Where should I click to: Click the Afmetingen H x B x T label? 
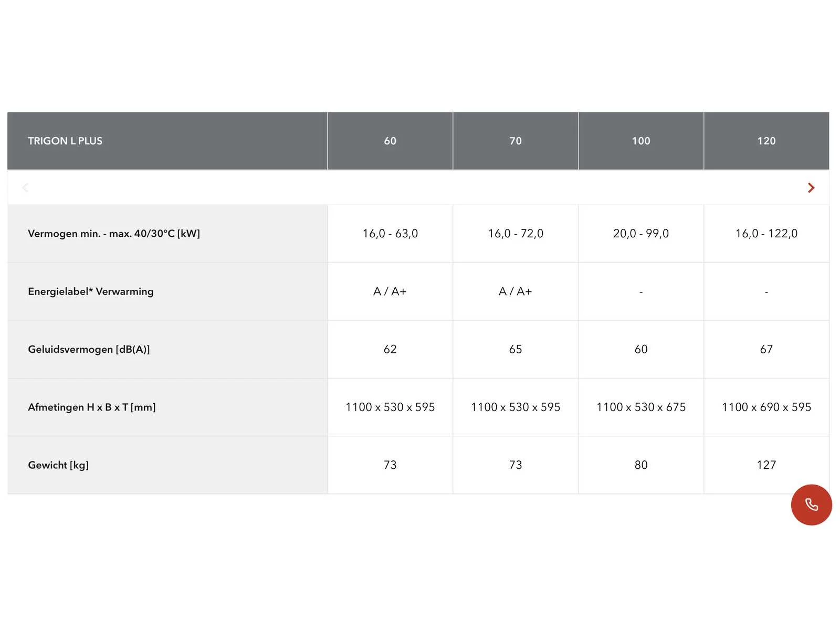pos(92,407)
